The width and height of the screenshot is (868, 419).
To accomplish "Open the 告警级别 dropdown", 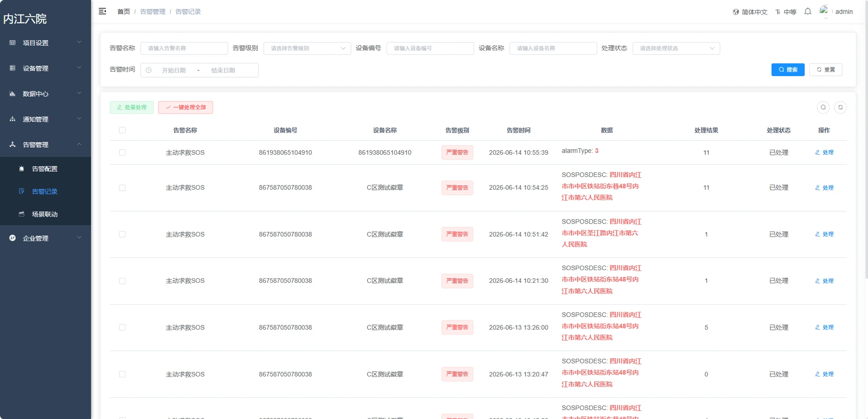I will tap(307, 48).
